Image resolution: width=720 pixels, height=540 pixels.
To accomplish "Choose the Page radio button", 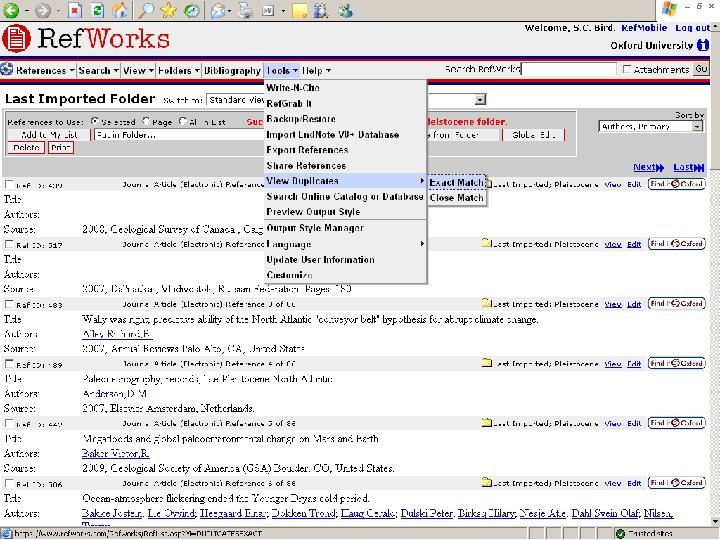I will [146, 121].
